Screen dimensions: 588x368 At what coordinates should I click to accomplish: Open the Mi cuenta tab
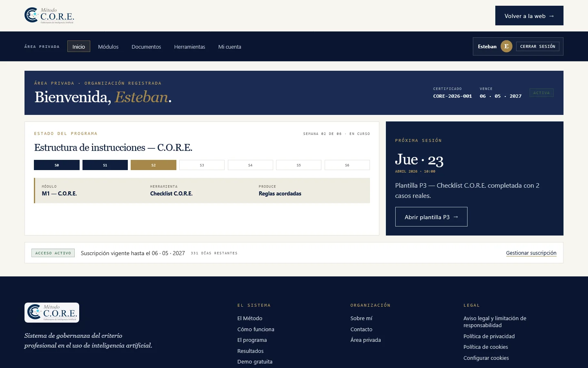pos(229,47)
